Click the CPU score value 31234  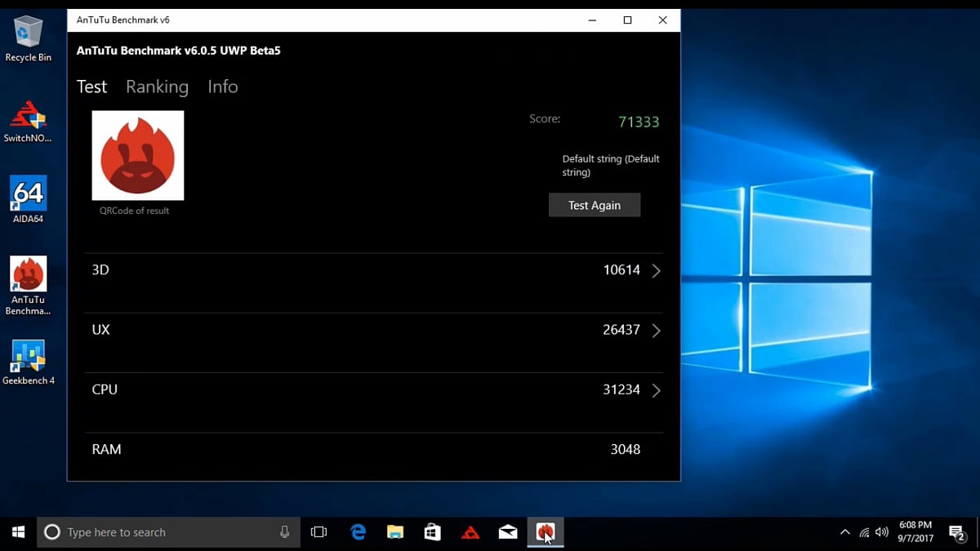tap(621, 389)
